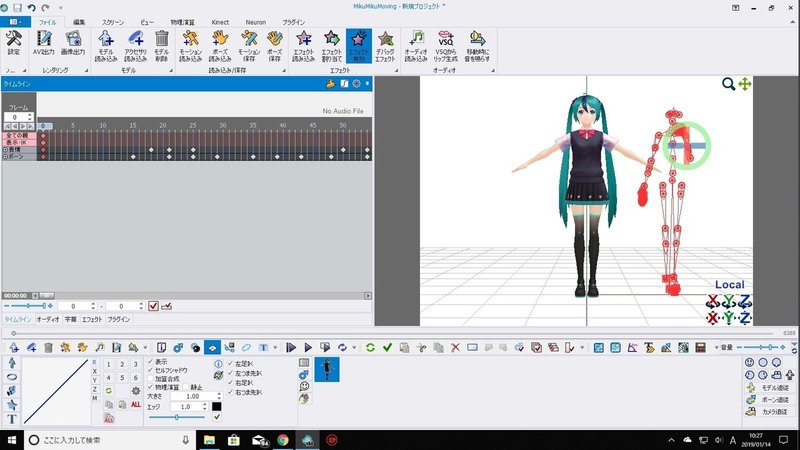Open the エフェクト group launcher arrow
Image resolution: width=800 pixels, height=450 pixels.
[396, 70]
